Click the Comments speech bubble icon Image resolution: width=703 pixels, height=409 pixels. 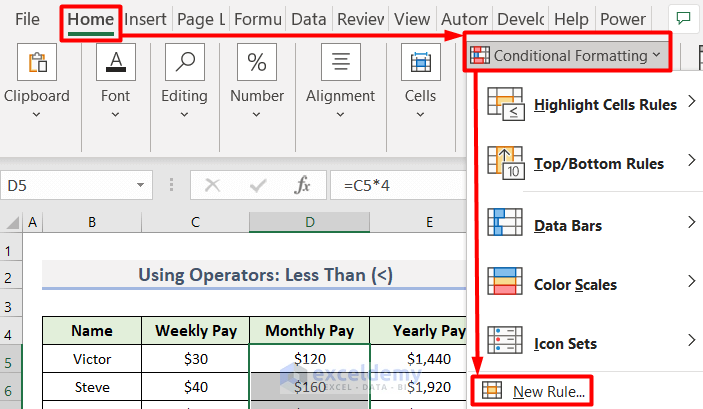pos(683,18)
